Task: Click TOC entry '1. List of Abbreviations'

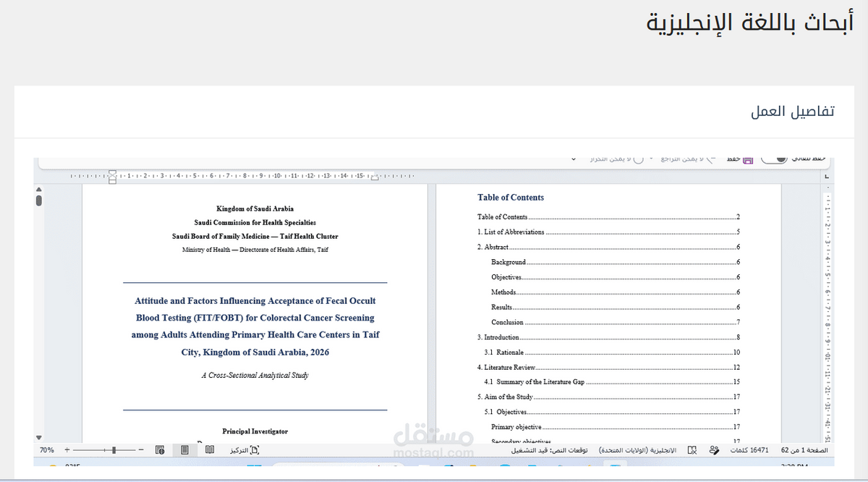Action: [x=511, y=232]
